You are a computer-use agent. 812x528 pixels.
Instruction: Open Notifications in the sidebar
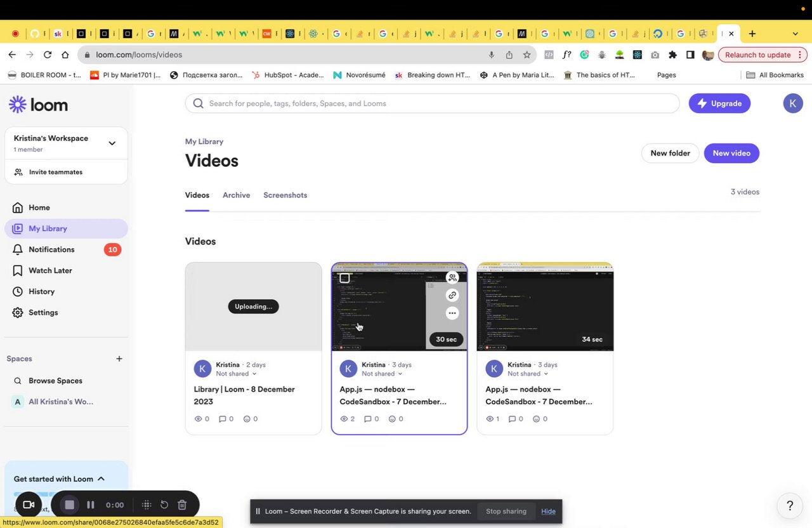(x=66, y=249)
